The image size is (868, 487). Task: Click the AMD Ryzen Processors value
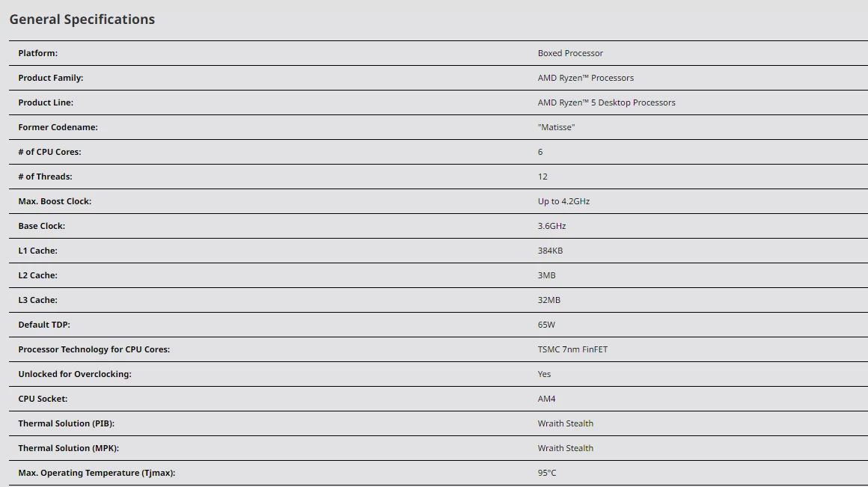click(x=585, y=78)
